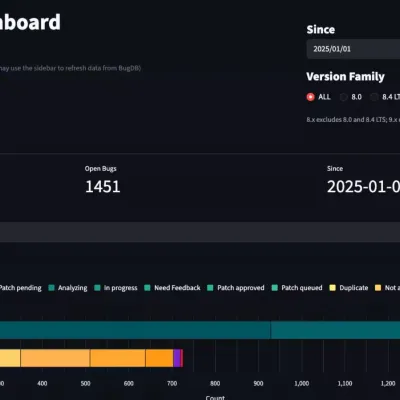Screen dimensions: 400x400
Task: Click the purple segment of the stacked bar
Action: pos(177,358)
